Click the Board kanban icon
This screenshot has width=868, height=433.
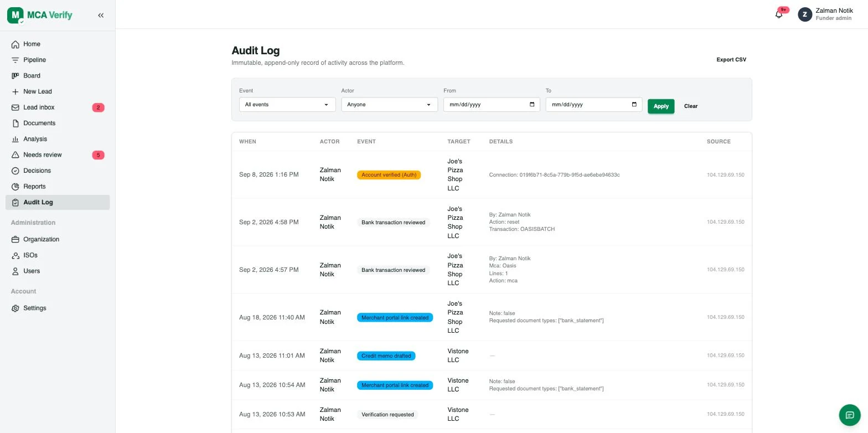pos(15,76)
